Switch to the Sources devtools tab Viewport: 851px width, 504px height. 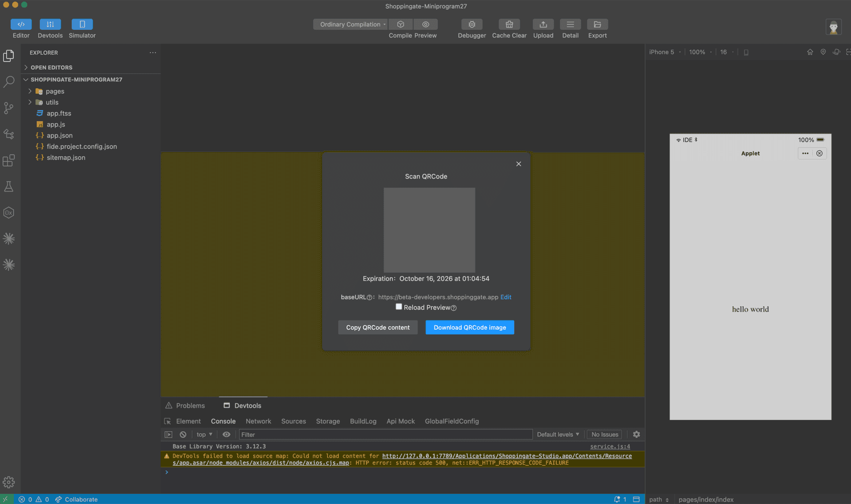(294, 421)
